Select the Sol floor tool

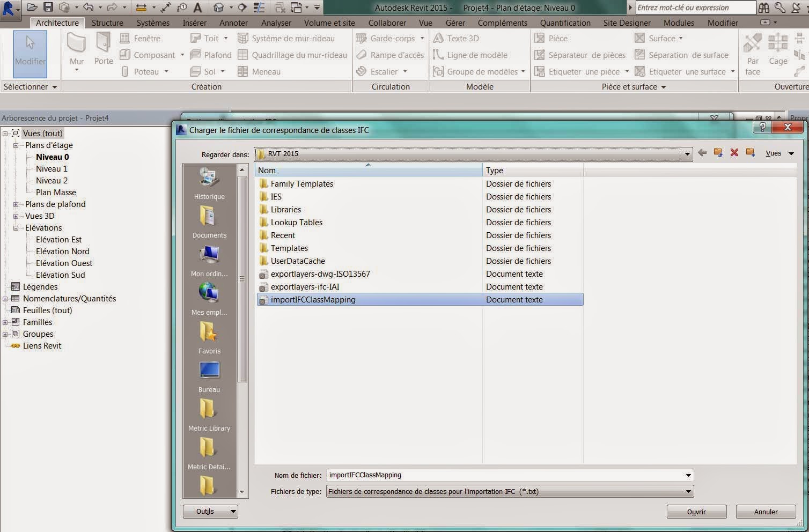click(203, 72)
